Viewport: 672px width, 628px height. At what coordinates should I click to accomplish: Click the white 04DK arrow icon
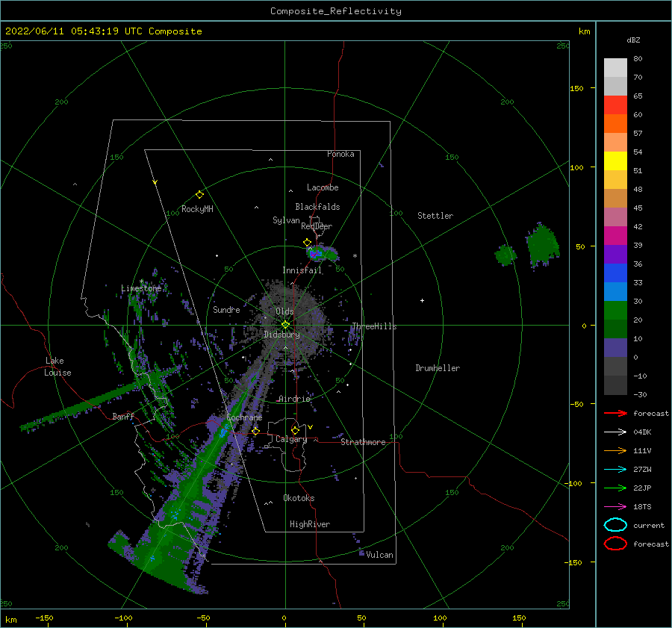615,432
